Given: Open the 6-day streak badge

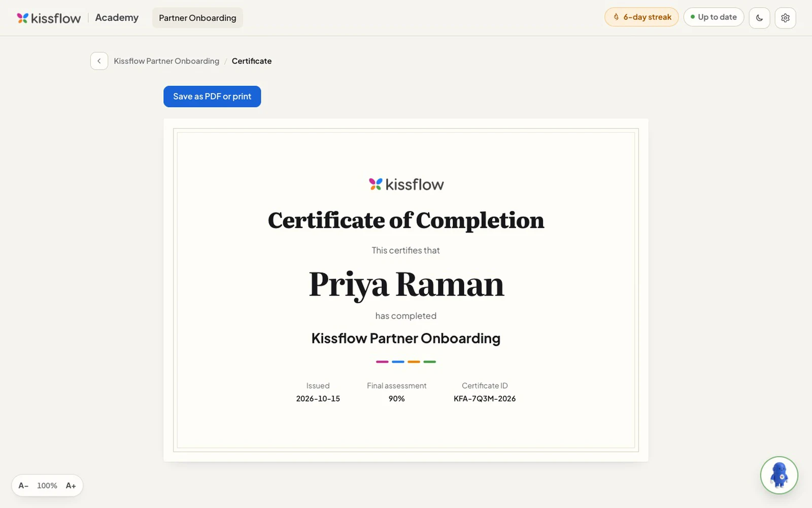Looking at the screenshot, I should coord(641,17).
